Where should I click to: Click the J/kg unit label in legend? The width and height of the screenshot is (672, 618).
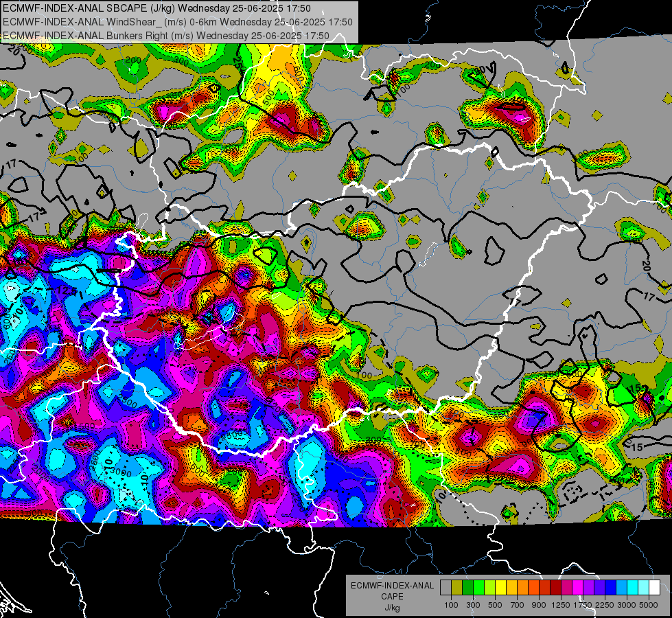[x=393, y=608]
